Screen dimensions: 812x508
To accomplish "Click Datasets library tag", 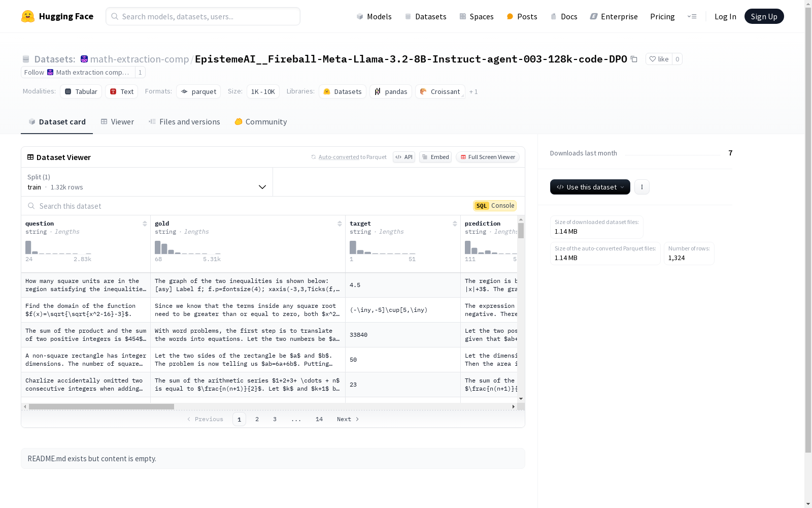I will [343, 91].
